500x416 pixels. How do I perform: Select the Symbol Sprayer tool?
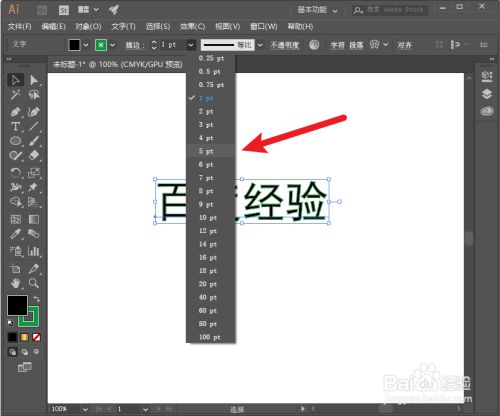tap(15, 251)
